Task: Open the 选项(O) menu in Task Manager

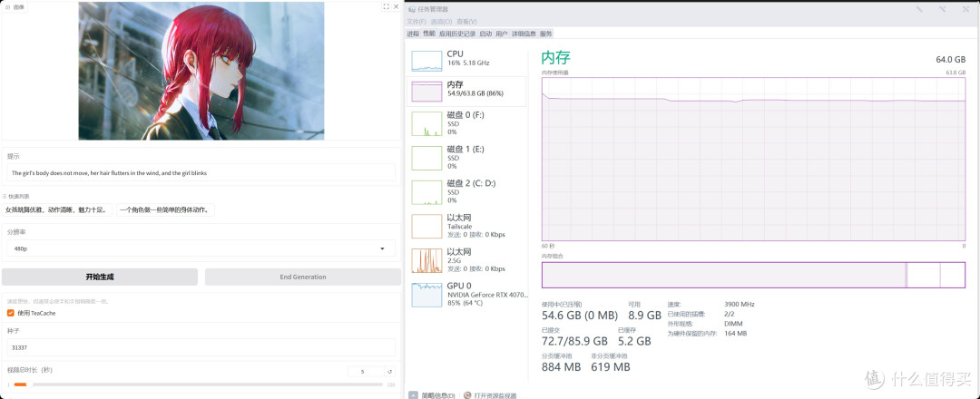Action: coord(441,22)
